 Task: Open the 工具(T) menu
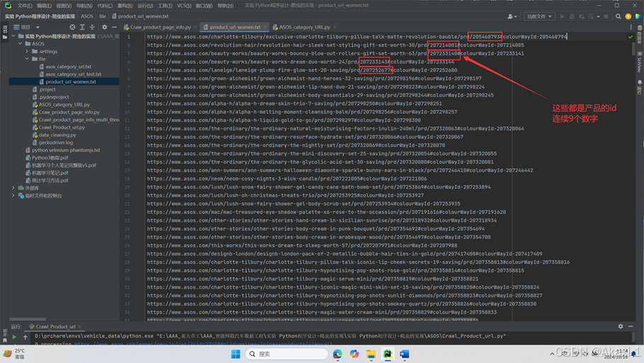coord(164,6)
